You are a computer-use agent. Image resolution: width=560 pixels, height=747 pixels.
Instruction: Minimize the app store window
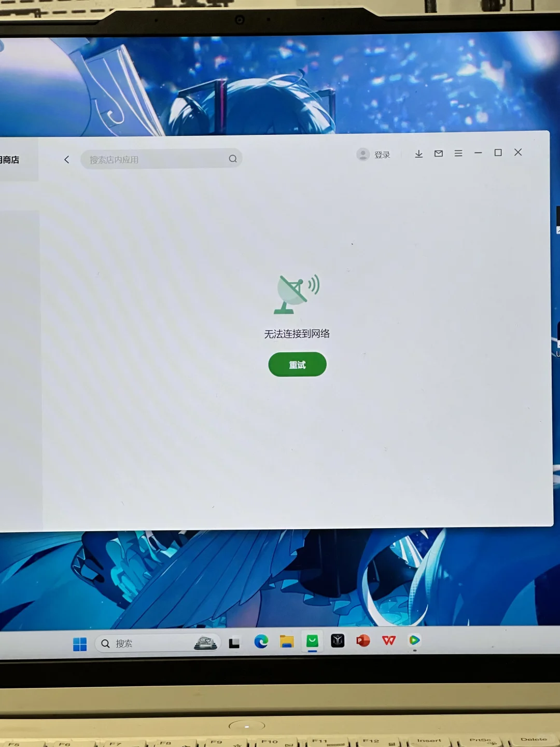pos(478,153)
